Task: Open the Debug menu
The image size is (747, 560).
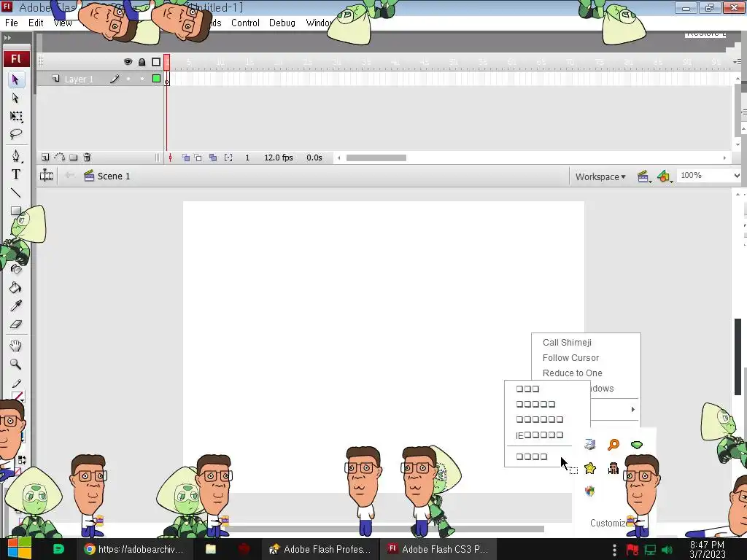Action: pos(282,23)
